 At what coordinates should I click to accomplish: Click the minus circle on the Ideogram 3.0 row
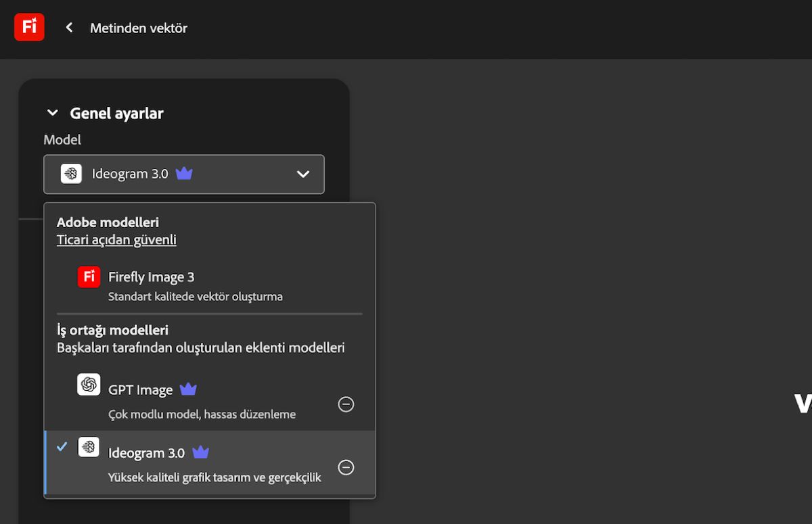pyautogui.click(x=346, y=467)
